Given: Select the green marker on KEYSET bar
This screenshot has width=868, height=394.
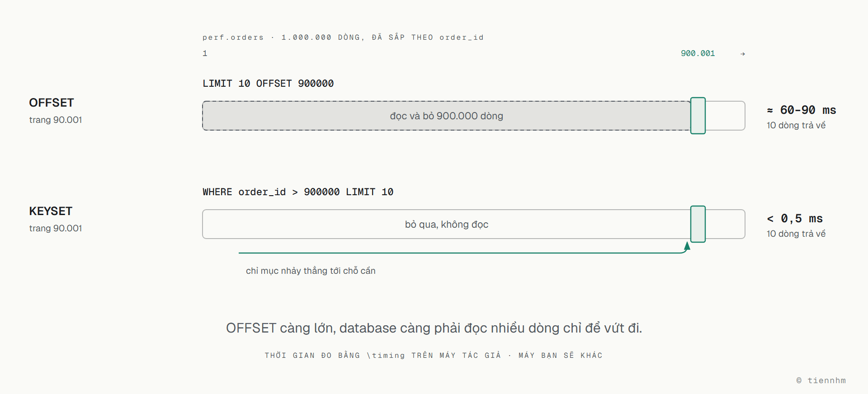Looking at the screenshot, I should tap(698, 224).
